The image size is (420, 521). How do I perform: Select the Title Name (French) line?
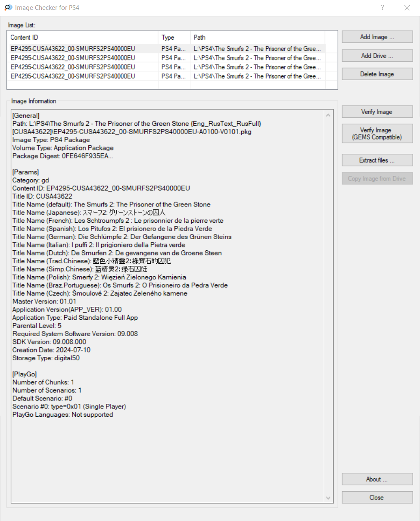(x=118, y=221)
